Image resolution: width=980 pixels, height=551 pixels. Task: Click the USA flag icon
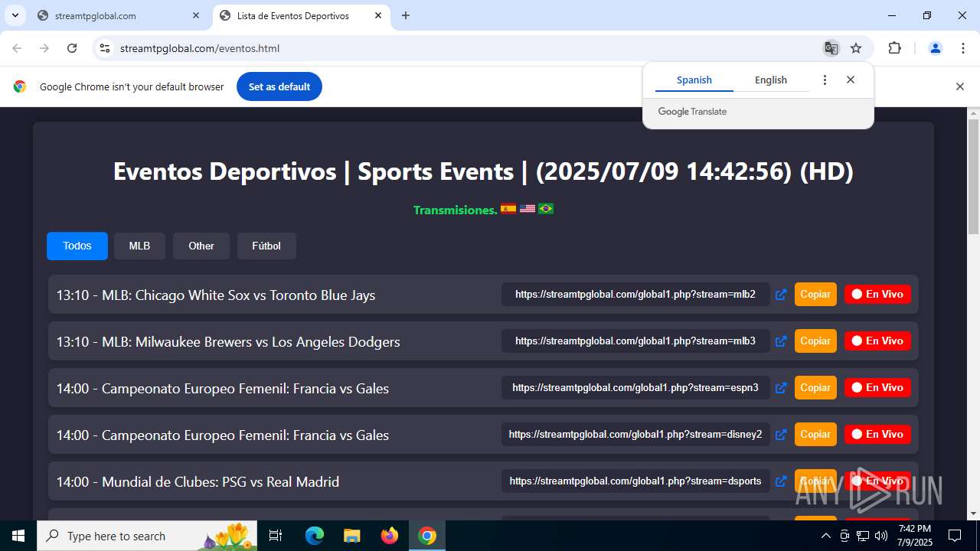[528, 208]
